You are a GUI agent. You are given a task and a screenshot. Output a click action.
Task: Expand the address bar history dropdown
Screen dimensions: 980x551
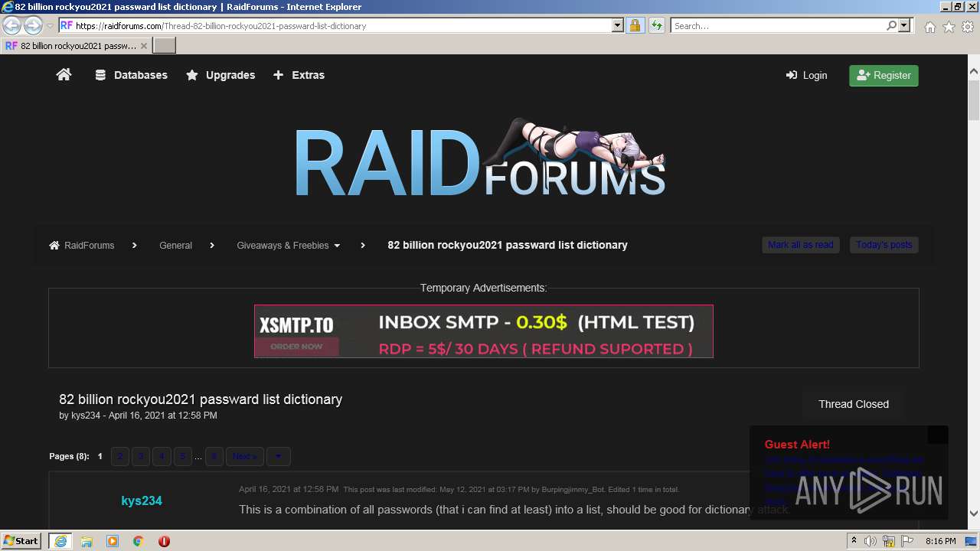point(618,25)
